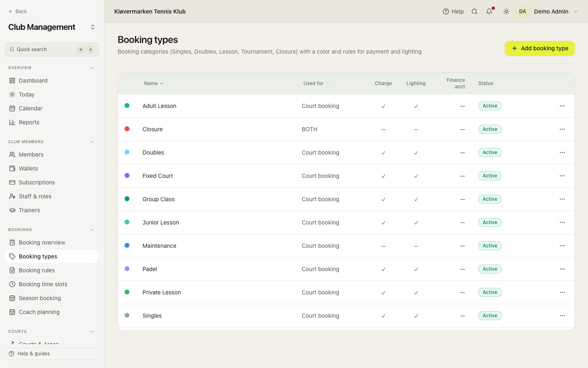Open the row actions menu for Doubles

click(562, 153)
